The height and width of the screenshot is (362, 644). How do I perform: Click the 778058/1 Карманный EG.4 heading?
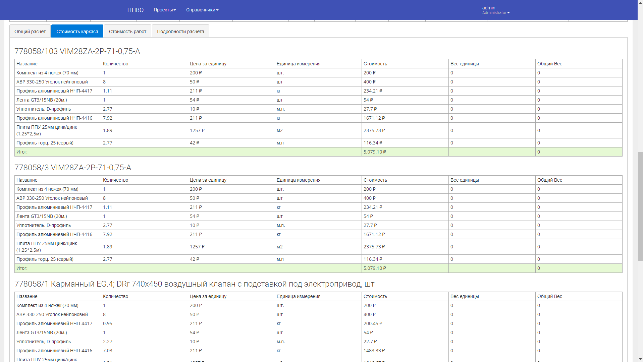point(194,284)
